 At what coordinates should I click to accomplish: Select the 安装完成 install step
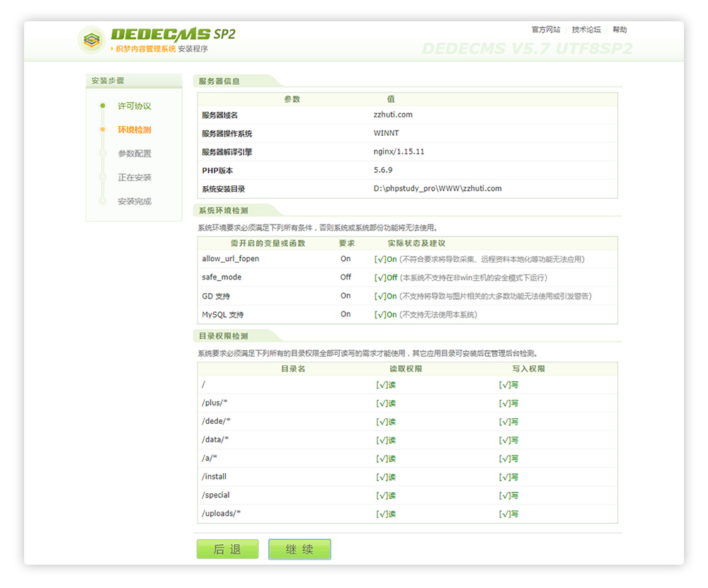click(135, 201)
